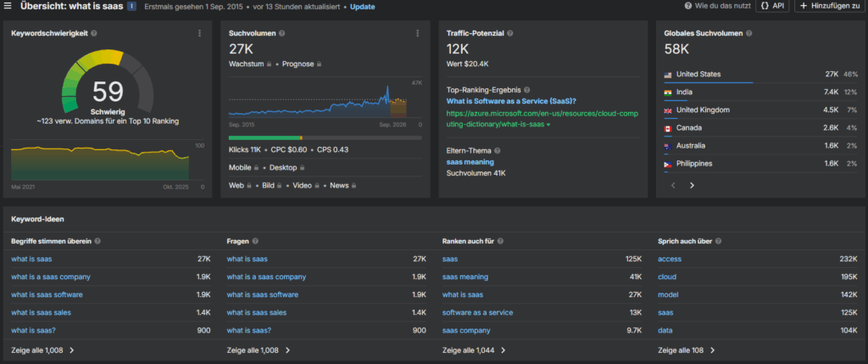
Task: Click Hinzufügen zu button
Action: tap(829, 6)
